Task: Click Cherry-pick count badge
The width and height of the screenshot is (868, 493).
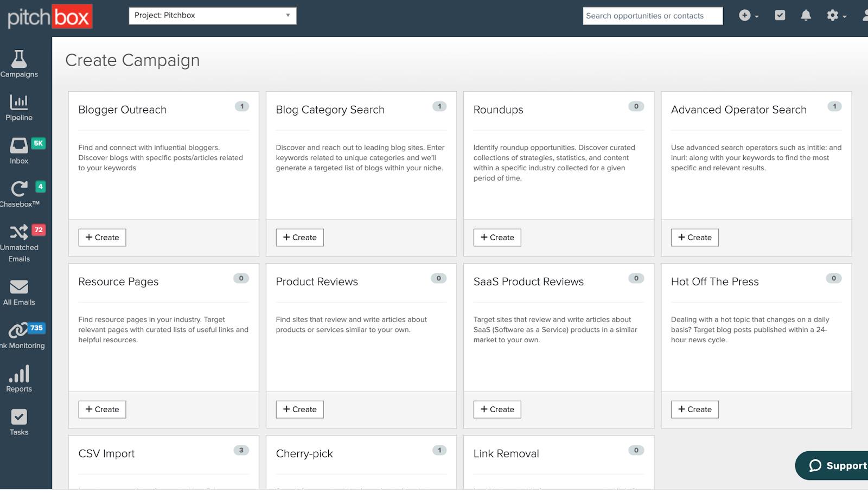Action: click(x=439, y=450)
